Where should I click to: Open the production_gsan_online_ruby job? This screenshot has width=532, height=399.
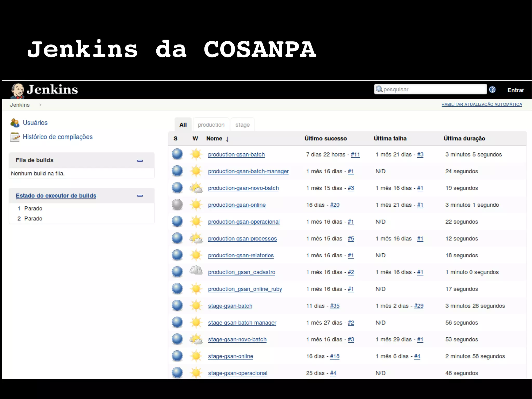245,289
